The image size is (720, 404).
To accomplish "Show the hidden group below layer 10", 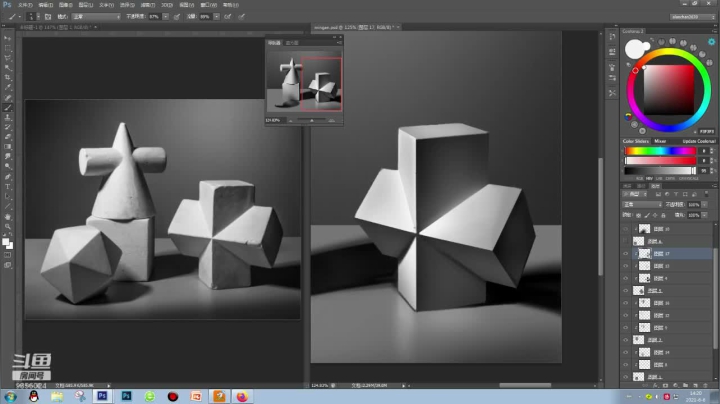I will (x=625, y=241).
